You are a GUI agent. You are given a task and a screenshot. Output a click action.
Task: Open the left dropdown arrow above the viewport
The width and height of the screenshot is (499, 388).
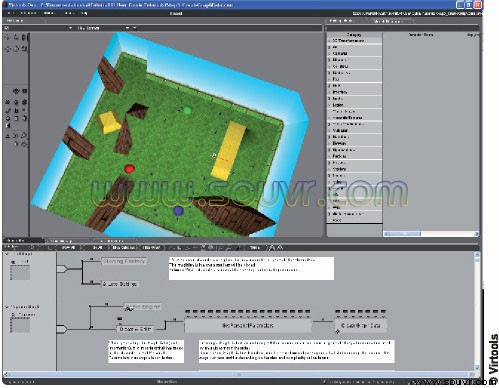click(x=70, y=28)
